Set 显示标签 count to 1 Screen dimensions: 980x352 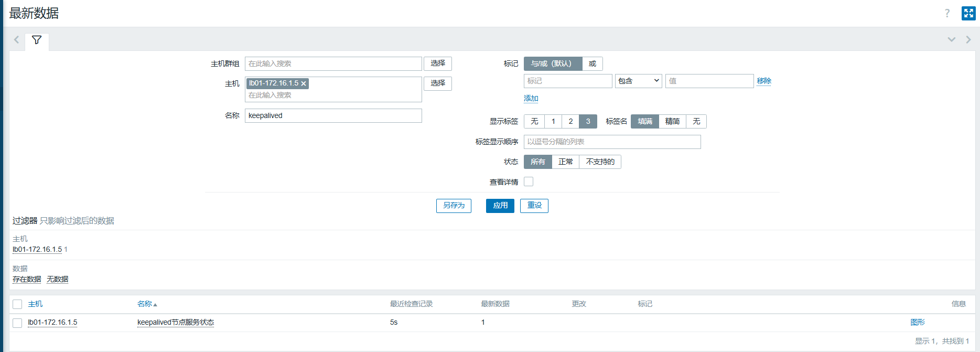(x=553, y=121)
